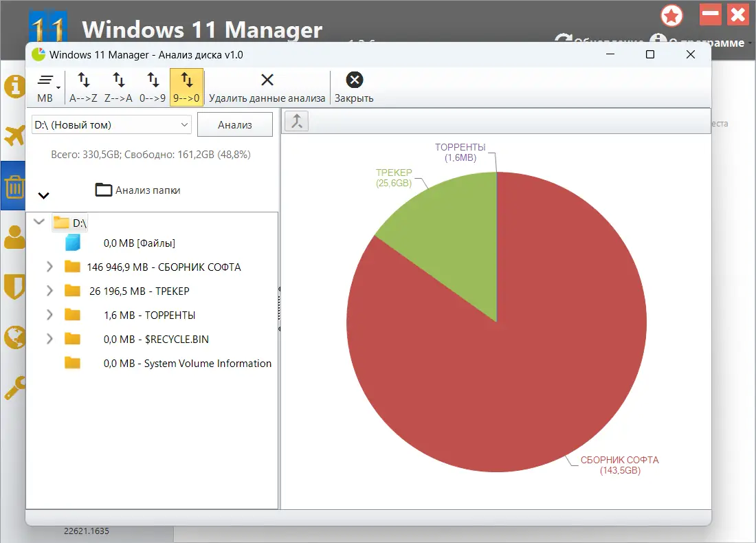The width and height of the screenshot is (756, 543).
Task: Click Удалить данные анализа button
Action: pos(267,87)
